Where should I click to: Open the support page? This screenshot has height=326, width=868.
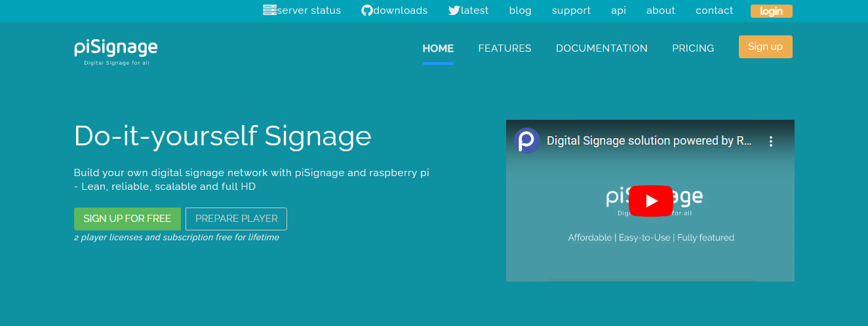[571, 10]
